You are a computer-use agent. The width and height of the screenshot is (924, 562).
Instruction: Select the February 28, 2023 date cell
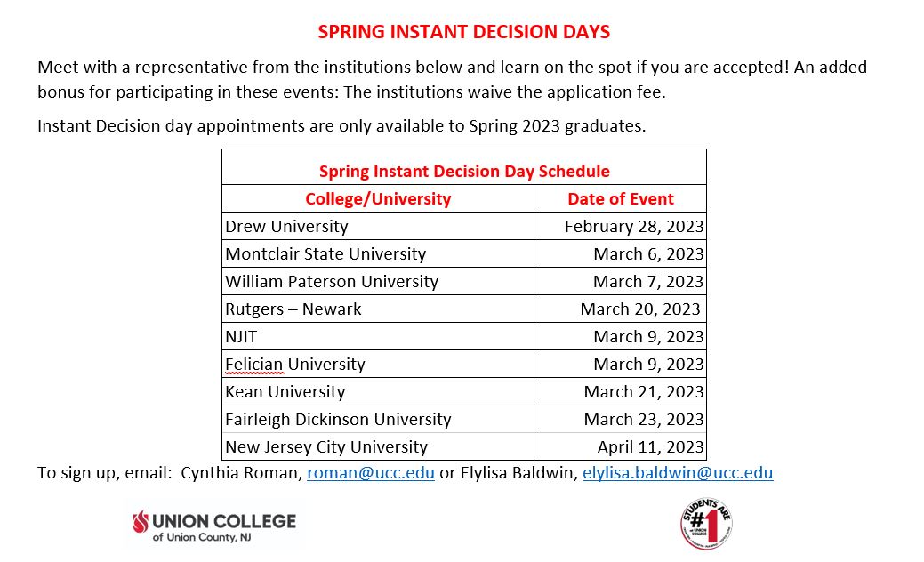tap(621, 226)
